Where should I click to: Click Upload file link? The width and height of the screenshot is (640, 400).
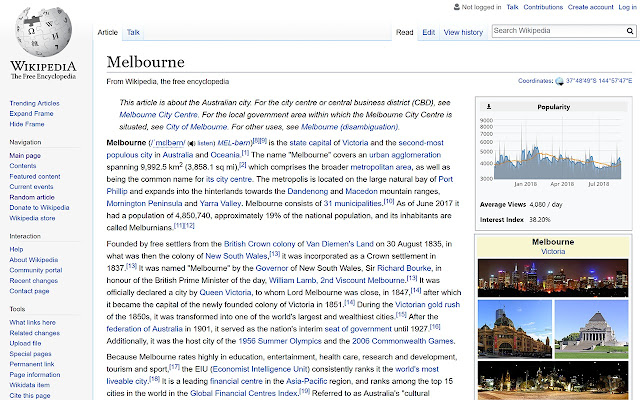[25, 343]
